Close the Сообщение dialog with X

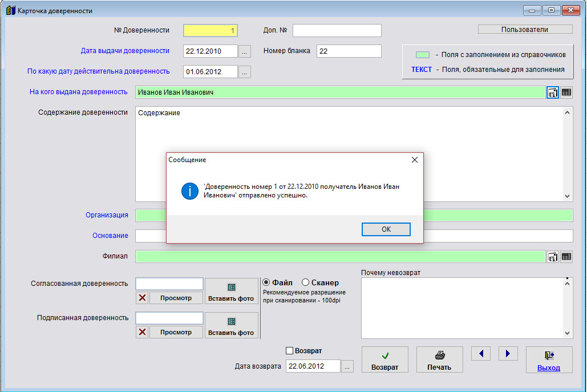point(414,160)
